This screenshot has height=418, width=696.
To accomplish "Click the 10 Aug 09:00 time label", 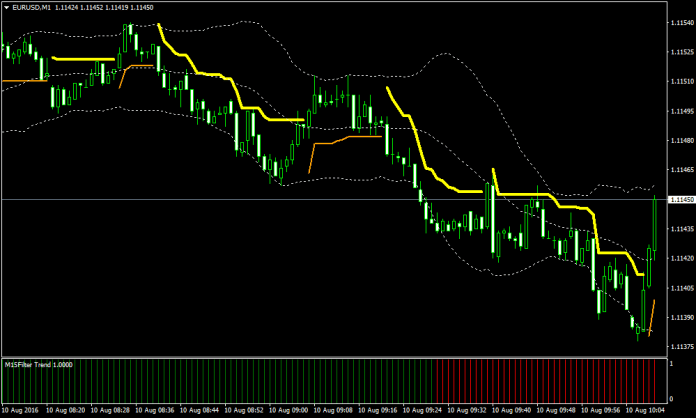I will (x=289, y=410).
